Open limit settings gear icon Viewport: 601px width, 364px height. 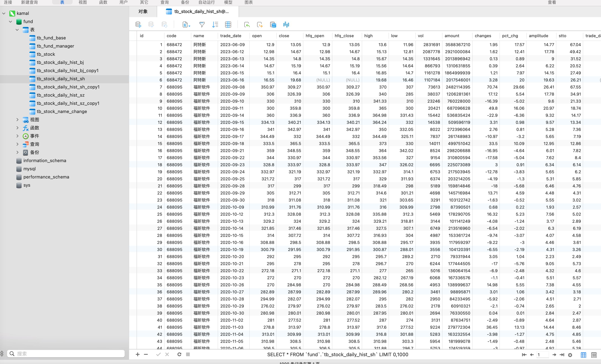570,355
